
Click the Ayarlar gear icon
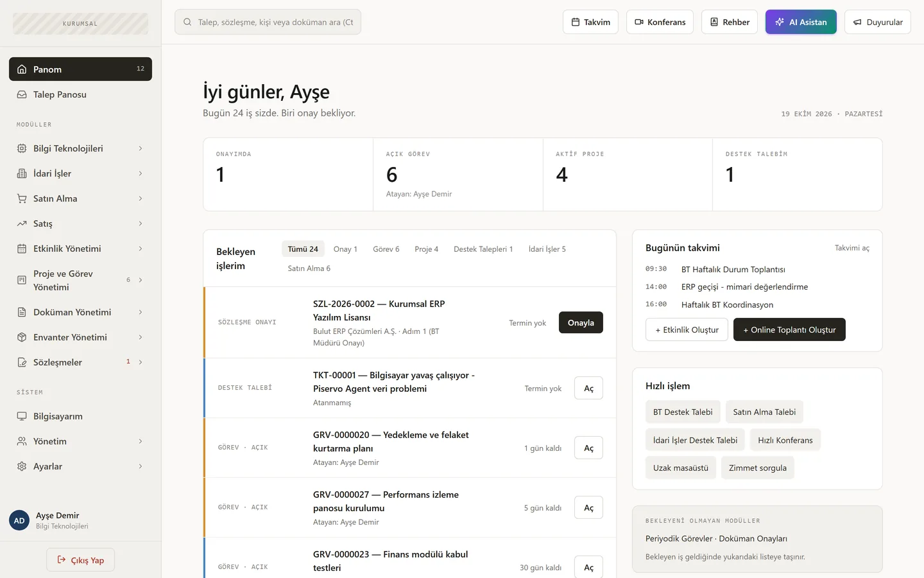click(22, 466)
